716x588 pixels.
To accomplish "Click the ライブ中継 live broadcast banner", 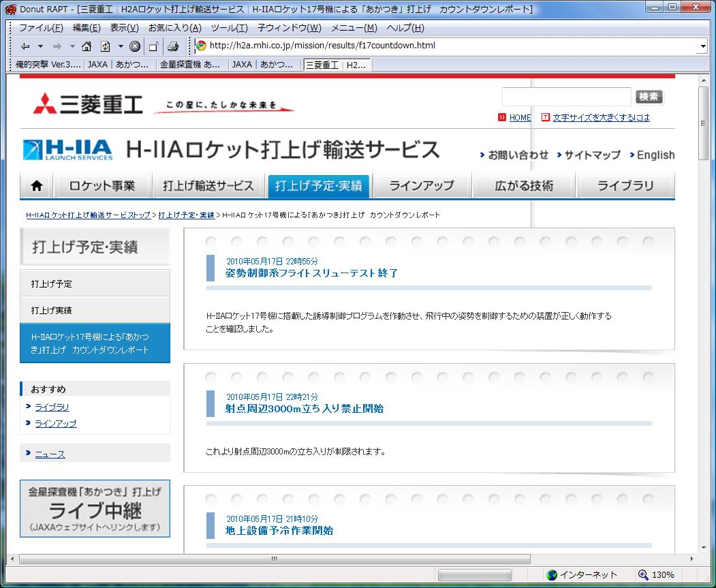I will (95, 508).
